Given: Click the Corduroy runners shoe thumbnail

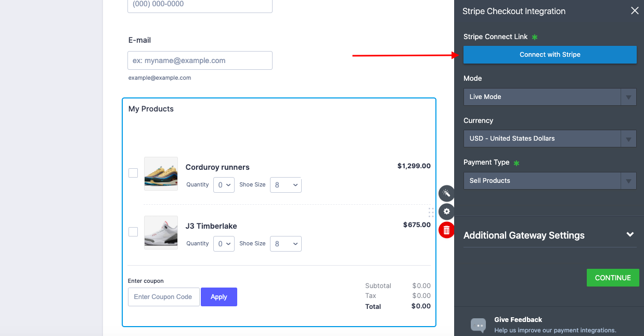Looking at the screenshot, I should point(161,173).
